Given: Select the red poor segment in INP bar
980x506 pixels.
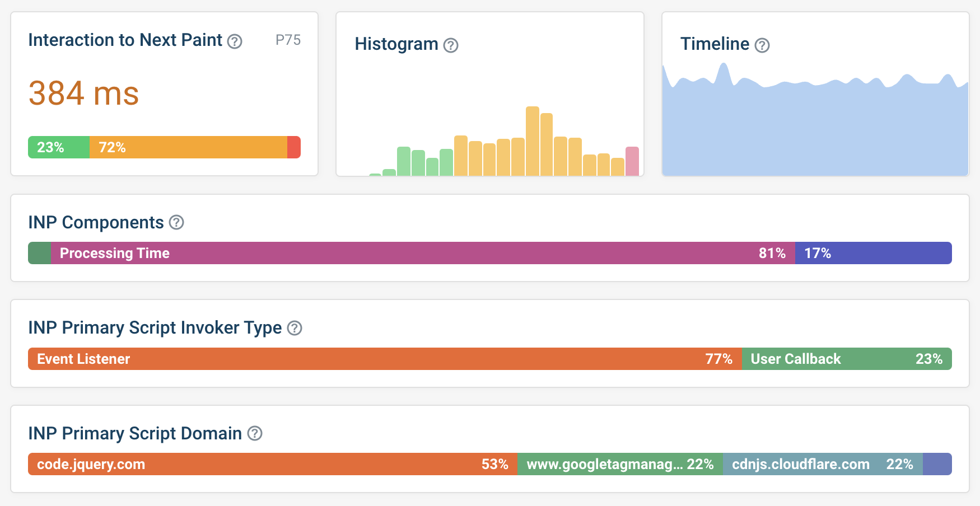Looking at the screenshot, I should coord(294,147).
